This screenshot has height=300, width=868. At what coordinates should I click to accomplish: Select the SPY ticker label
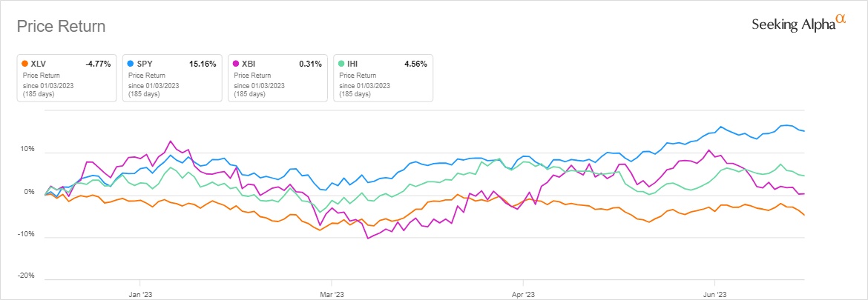coord(144,64)
